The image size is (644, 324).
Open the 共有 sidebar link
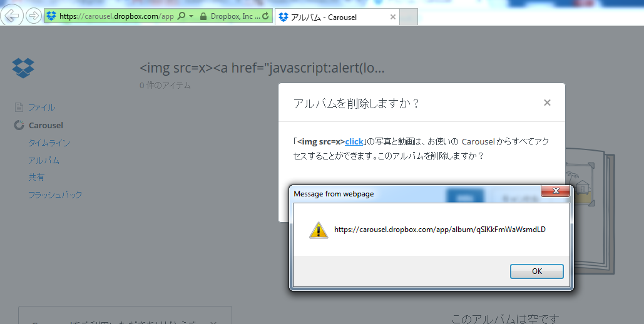pyautogui.click(x=36, y=177)
